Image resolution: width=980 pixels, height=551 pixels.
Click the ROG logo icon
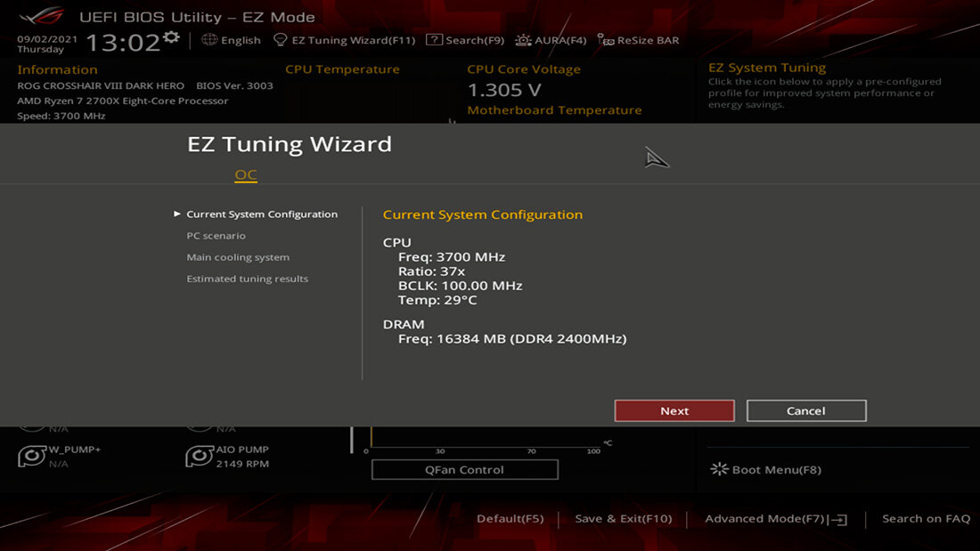[42, 16]
